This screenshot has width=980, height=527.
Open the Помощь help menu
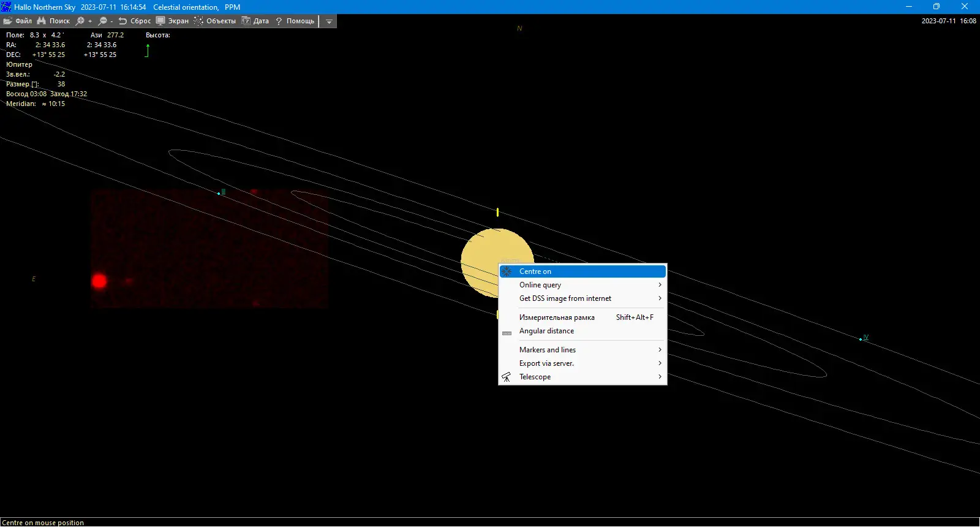[x=295, y=21]
